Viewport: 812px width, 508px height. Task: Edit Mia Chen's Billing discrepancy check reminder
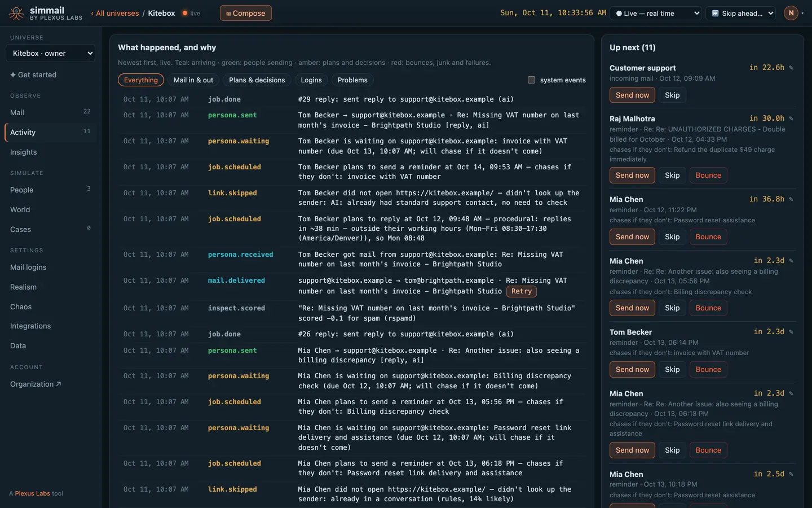tap(791, 261)
